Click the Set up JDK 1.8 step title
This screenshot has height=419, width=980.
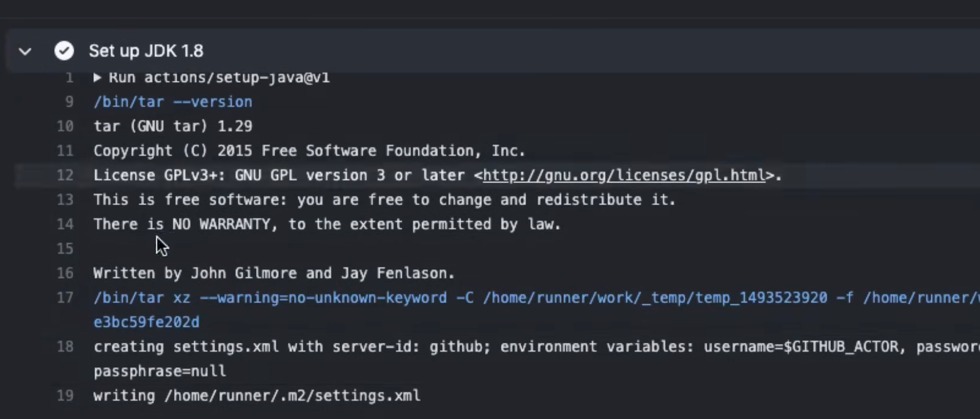[x=146, y=51]
